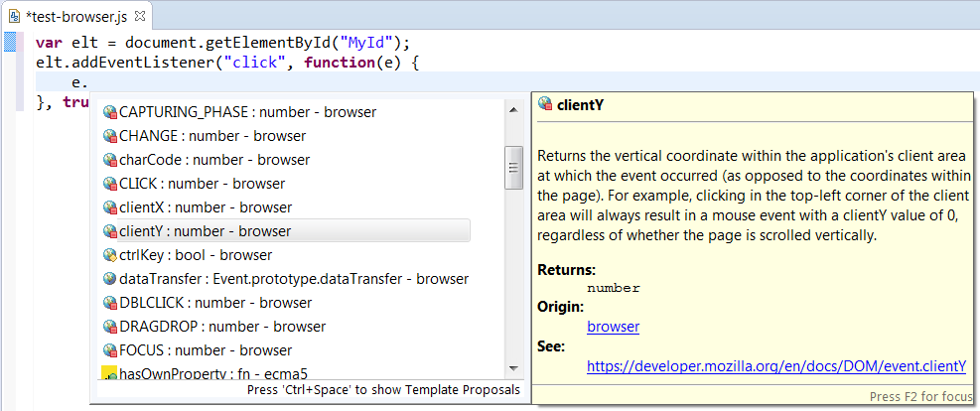Click the yellow icon beside hasOwnProperty proposal

coord(109,373)
